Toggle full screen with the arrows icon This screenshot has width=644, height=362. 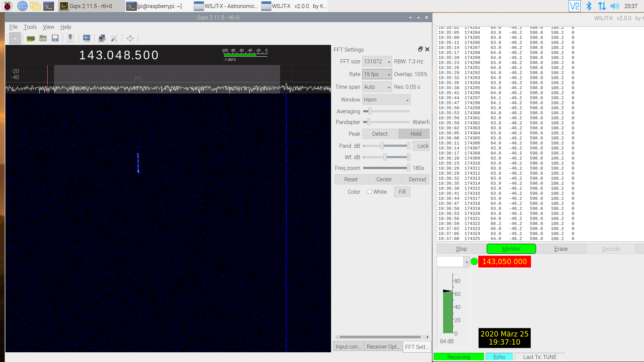click(x=130, y=38)
